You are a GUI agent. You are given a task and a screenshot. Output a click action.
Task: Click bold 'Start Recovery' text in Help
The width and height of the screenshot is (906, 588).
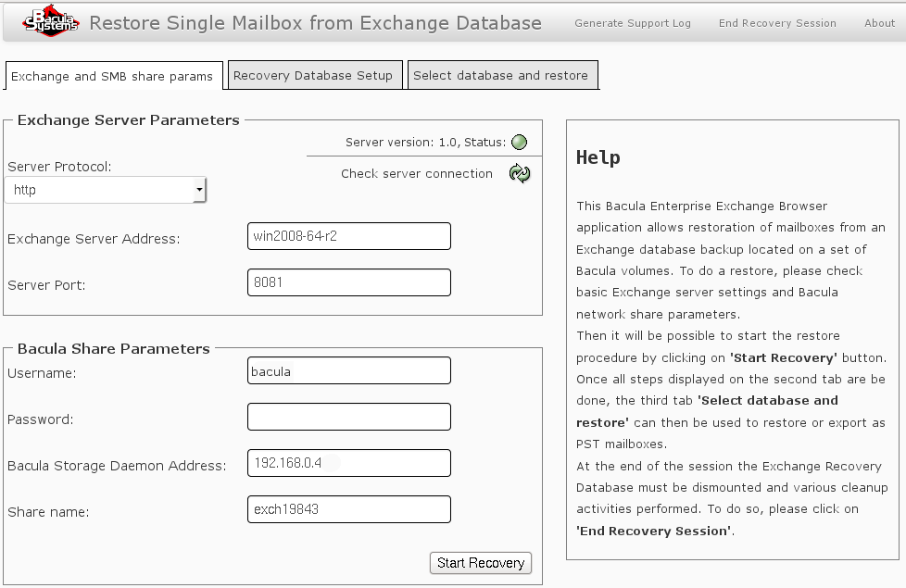tap(784, 358)
